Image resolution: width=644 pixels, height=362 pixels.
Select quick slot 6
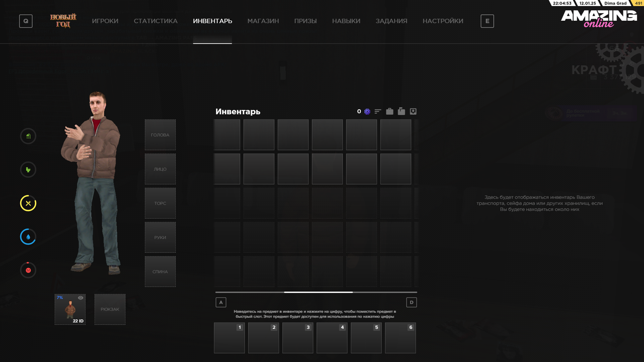[x=400, y=338]
